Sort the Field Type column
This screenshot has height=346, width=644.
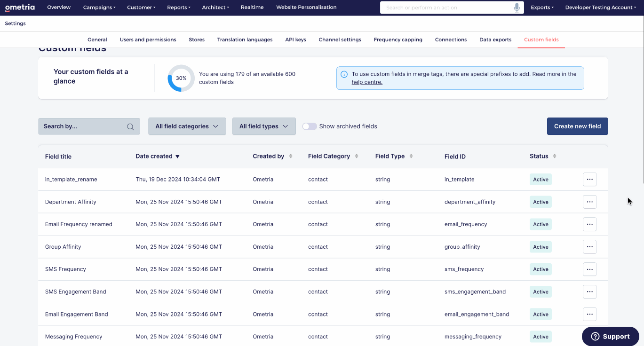pyautogui.click(x=411, y=156)
